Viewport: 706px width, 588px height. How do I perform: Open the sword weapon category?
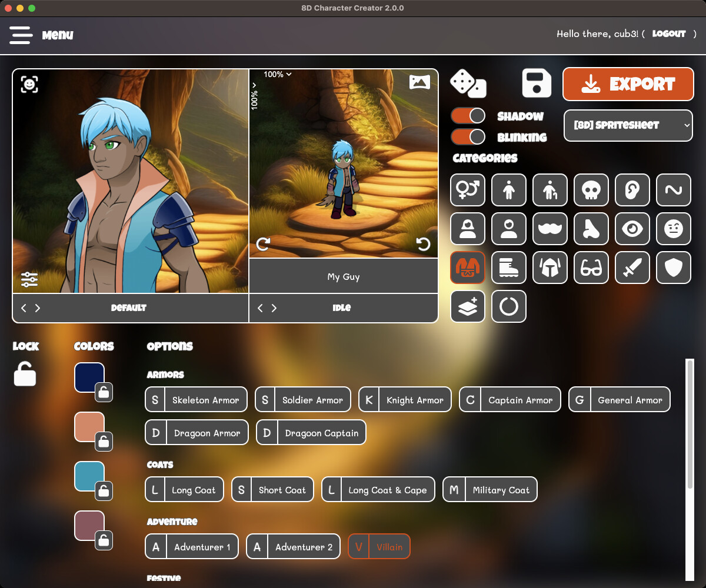click(632, 268)
